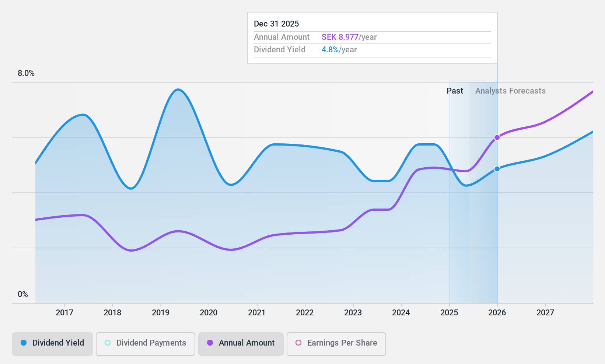Click the 0% y-axis label
605x364 pixels.
coord(23,294)
